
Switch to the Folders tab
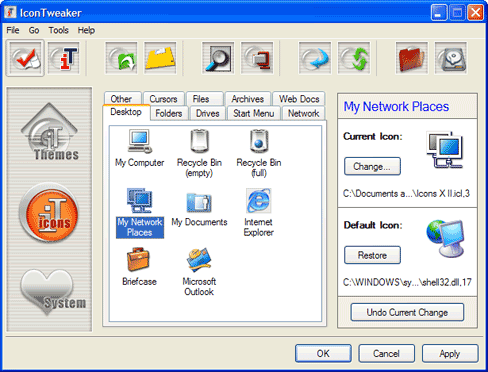coord(169,113)
